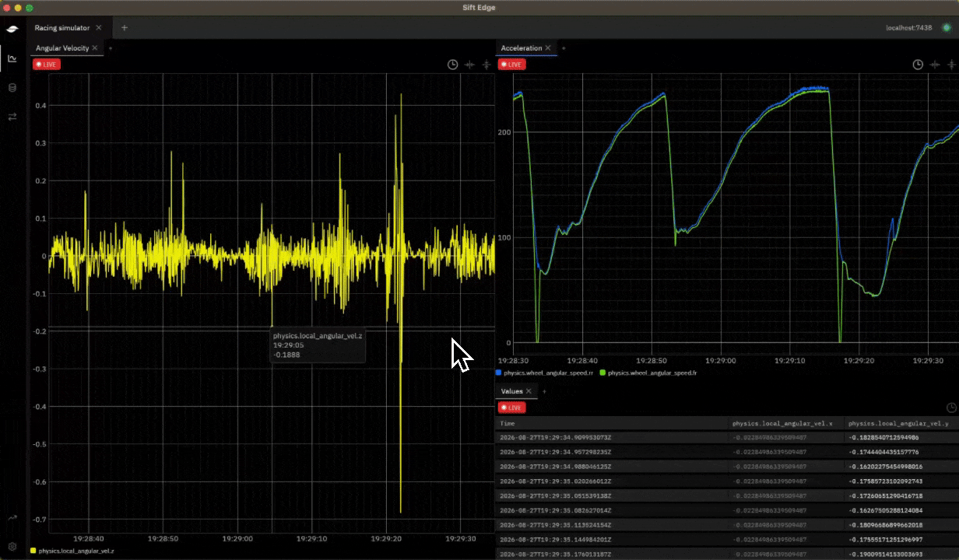
Task: Click green swatch for wheel_angular_speed.fr legend
Action: pyautogui.click(x=603, y=373)
